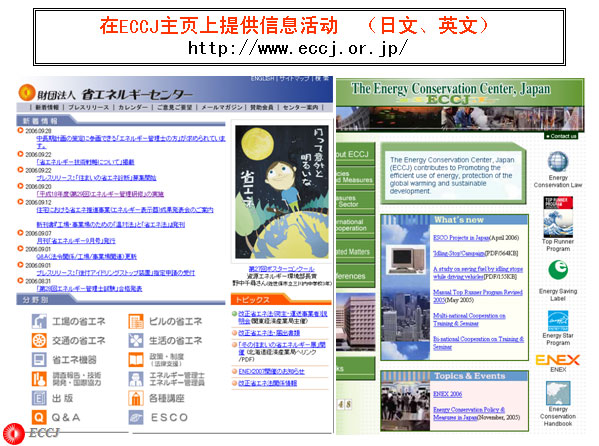Open the 政策・制度 book icon

pos(136,360)
